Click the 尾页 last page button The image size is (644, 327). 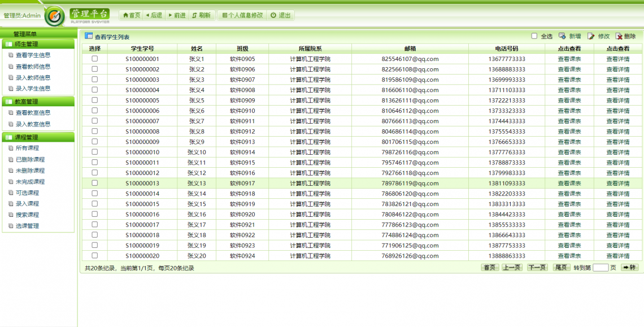click(562, 268)
